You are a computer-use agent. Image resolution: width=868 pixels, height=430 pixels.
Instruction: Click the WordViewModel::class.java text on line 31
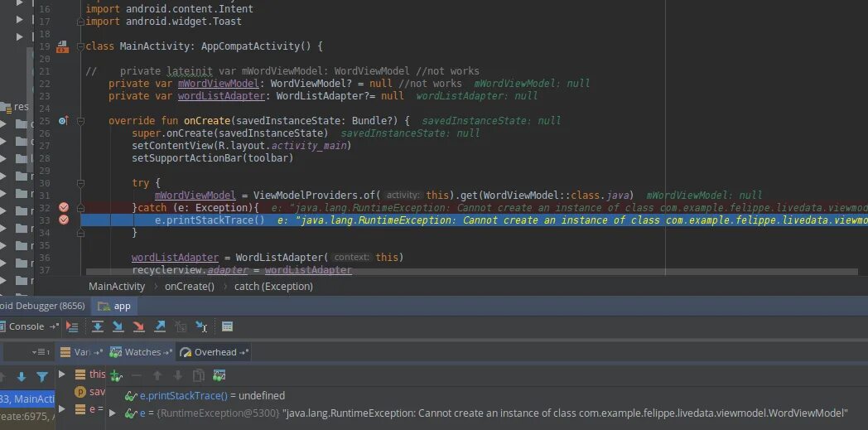tap(557, 196)
